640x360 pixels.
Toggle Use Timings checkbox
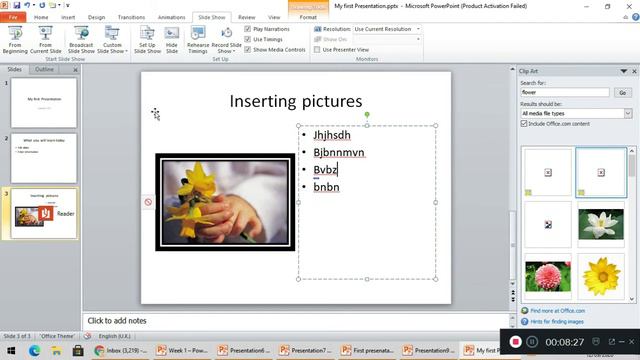pyautogui.click(x=247, y=39)
